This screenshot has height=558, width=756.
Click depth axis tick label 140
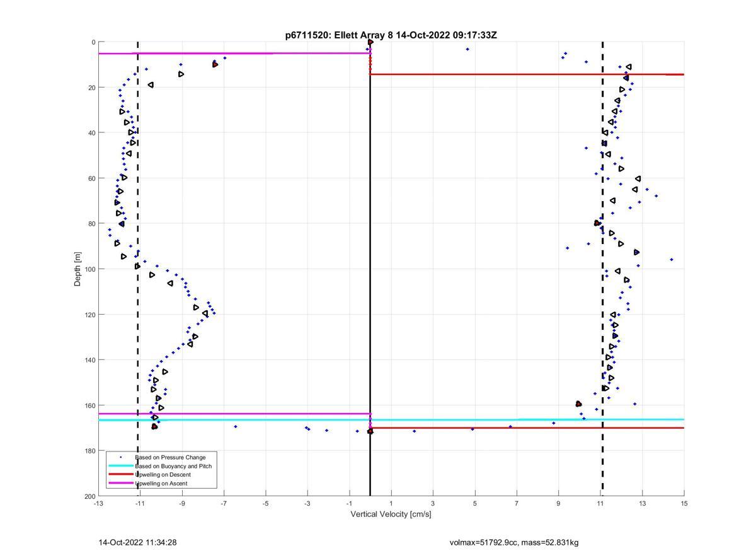click(x=89, y=360)
